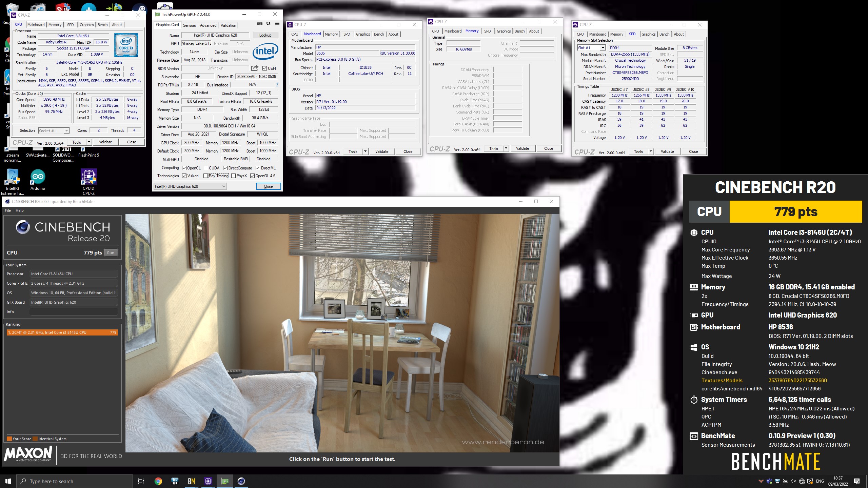Take a GPU-Z screenshot with camera icon
The image size is (868, 488).
click(x=259, y=23)
